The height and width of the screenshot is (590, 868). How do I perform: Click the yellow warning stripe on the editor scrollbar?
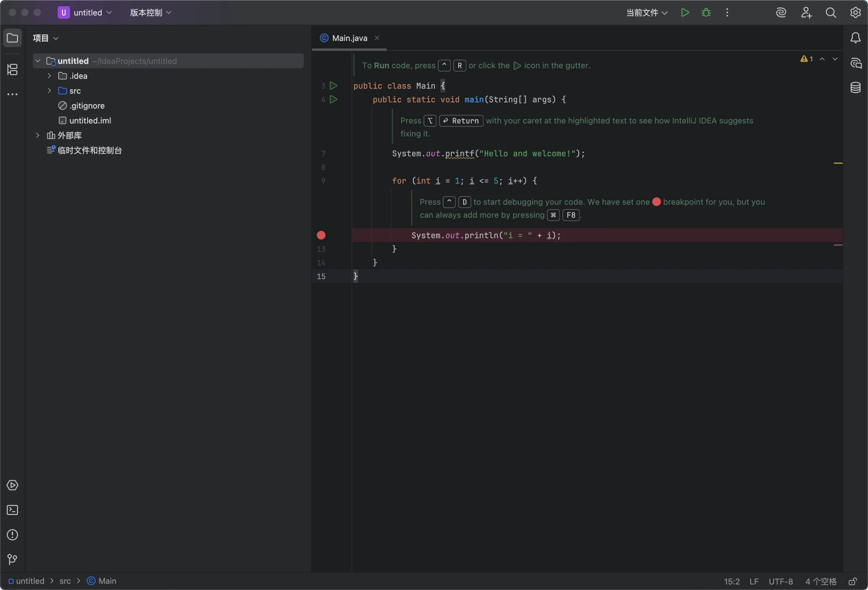coord(838,163)
